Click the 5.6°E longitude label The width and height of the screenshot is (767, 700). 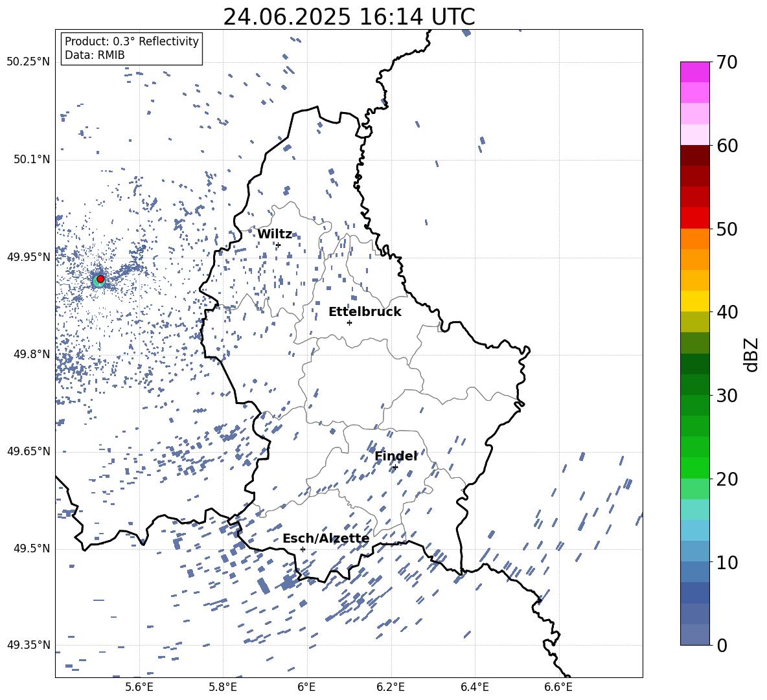[139, 687]
